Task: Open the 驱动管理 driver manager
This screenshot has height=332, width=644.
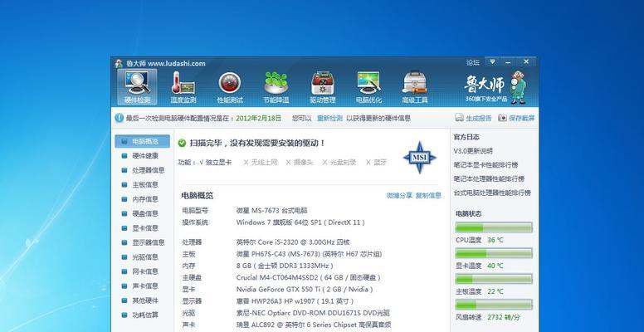Action: click(x=322, y=87)
